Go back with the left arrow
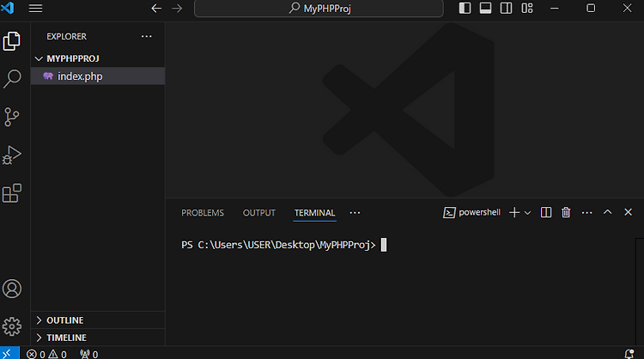Image resolution: width=644 pixels, height=359 pixels. pos(156,9)
